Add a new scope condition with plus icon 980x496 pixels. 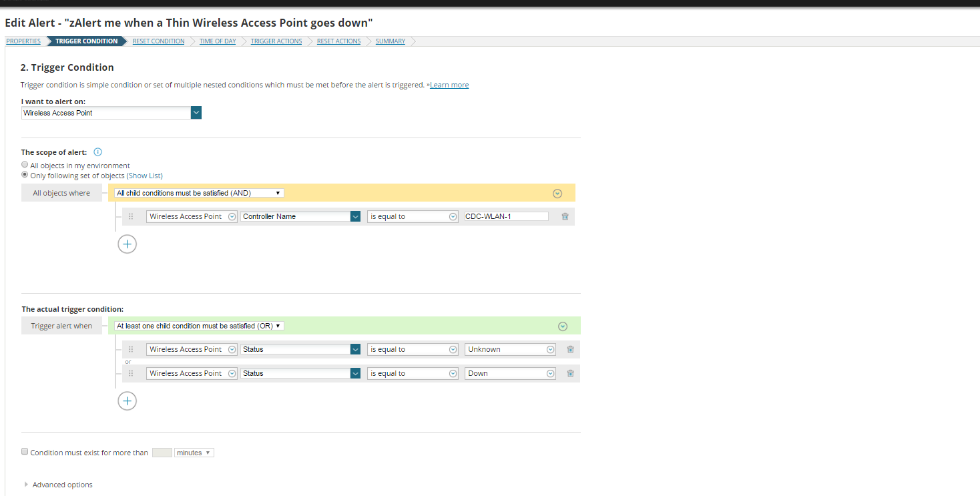tap(127, 244)
